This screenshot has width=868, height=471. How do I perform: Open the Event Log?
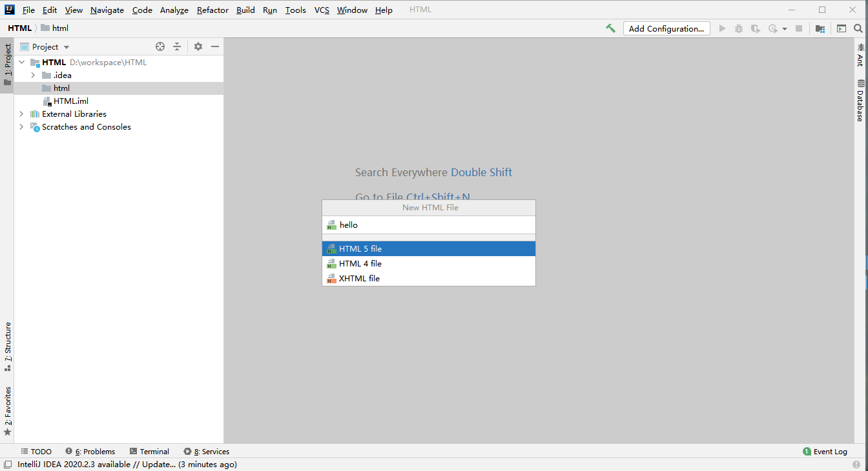point(825,452)
